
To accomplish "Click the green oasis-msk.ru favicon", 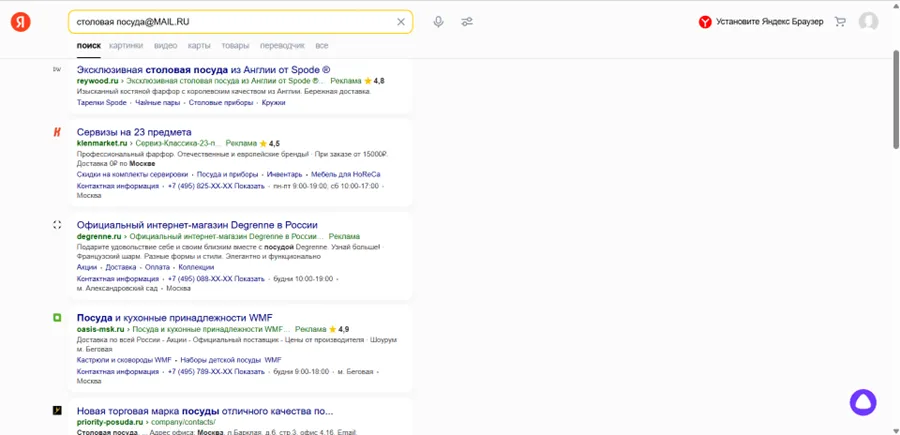I will click(x=57, y=318).
